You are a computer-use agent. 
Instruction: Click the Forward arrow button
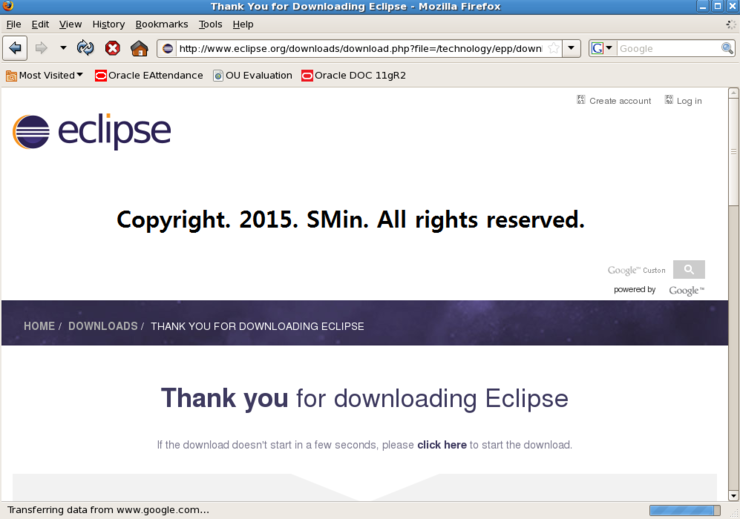(x=42, y=48)
